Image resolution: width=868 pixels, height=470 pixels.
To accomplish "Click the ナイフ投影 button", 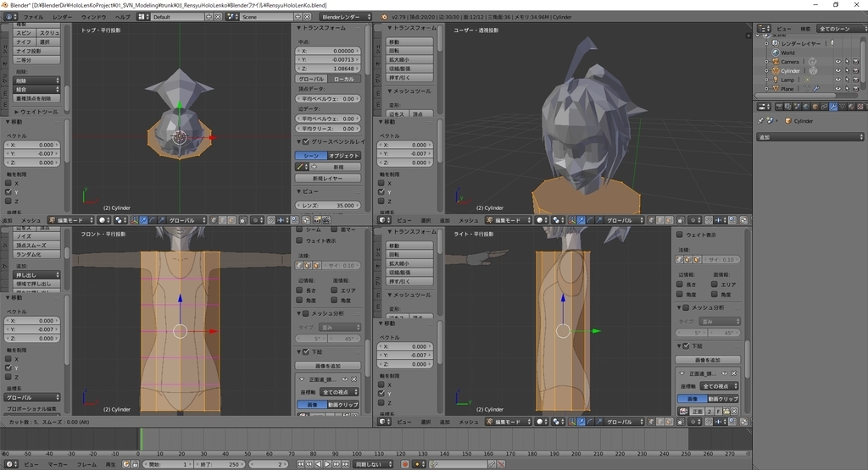I will pyautogui.click(x=36, y=51).
